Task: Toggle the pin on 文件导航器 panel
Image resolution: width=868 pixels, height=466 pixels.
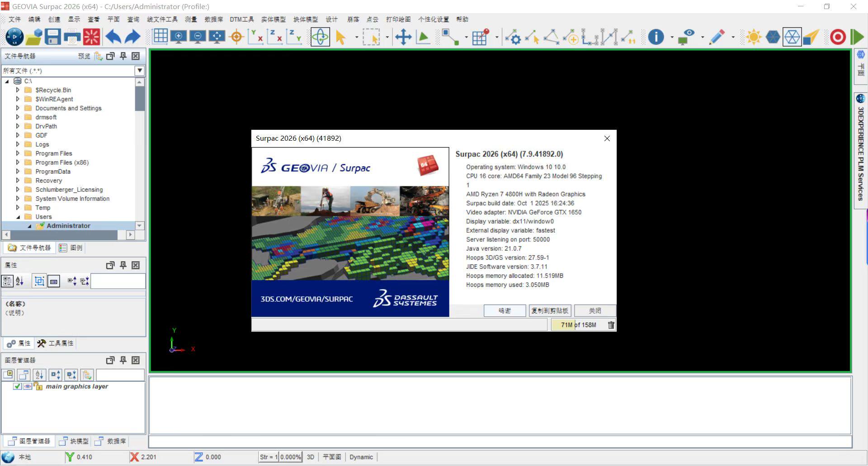Action: point(123,56)
